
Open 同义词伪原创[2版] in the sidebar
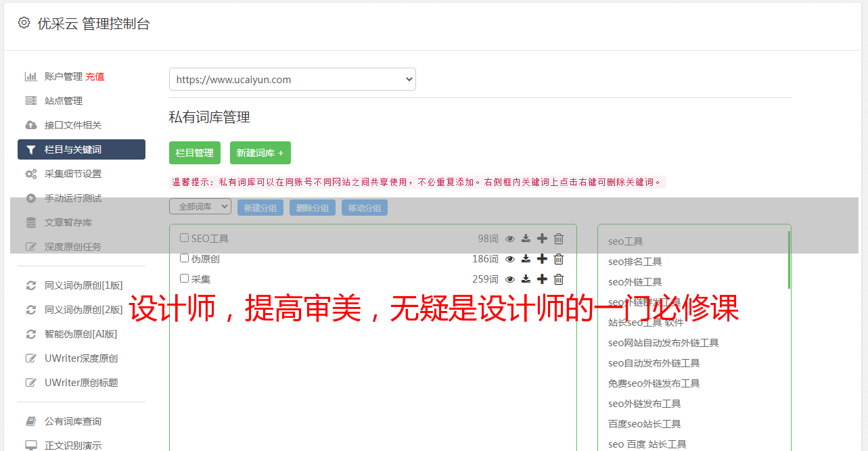tap(84, 310)
